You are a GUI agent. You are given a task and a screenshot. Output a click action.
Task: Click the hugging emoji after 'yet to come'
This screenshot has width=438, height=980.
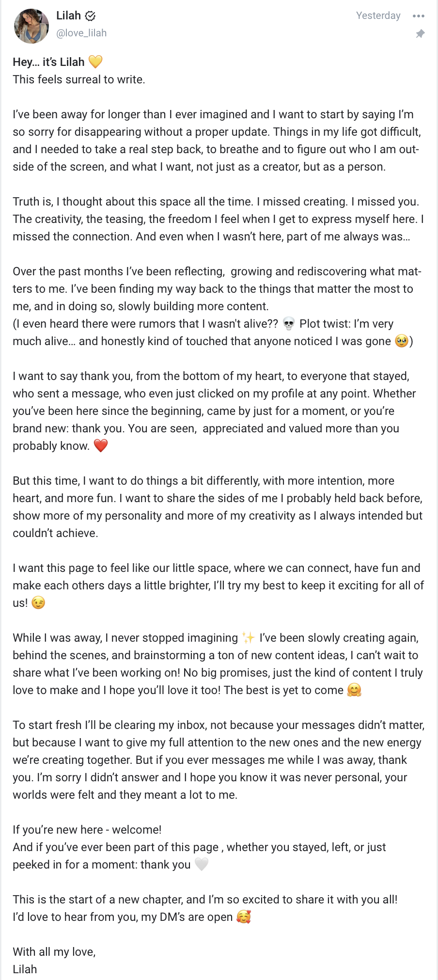(355, 690)
